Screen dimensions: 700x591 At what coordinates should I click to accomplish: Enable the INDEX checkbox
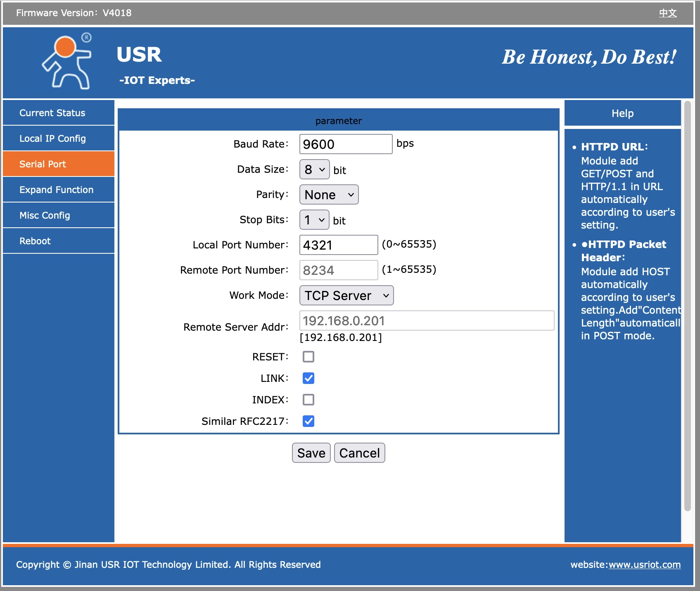(x=308, y=400)
